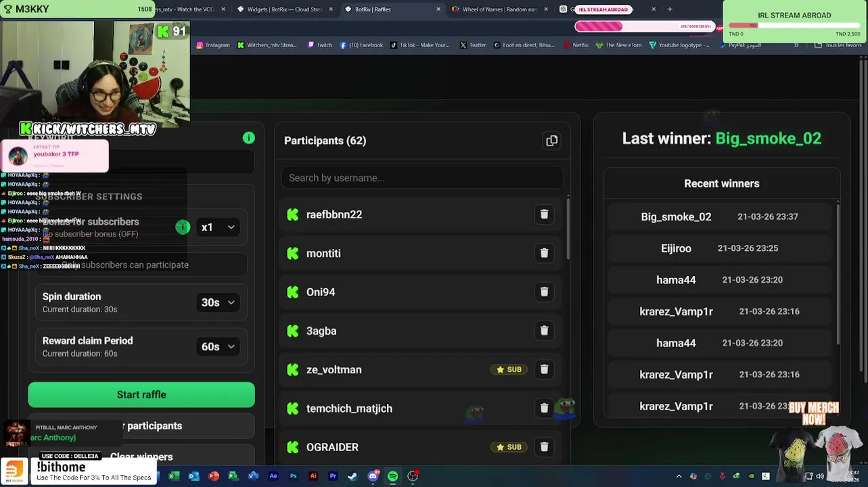The image size is (868, 487).
Task: Copy participants list with the copy icon
Action: (x=552, y=141)
